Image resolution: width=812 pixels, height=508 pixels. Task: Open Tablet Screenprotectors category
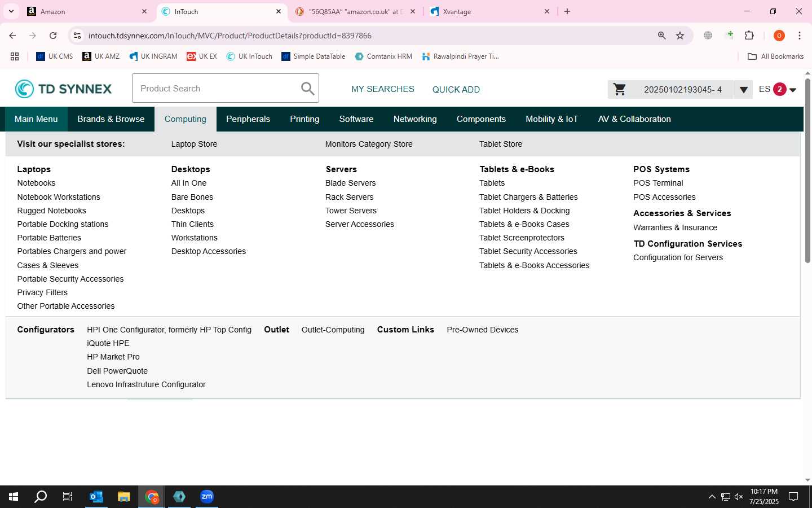(522, 238)
